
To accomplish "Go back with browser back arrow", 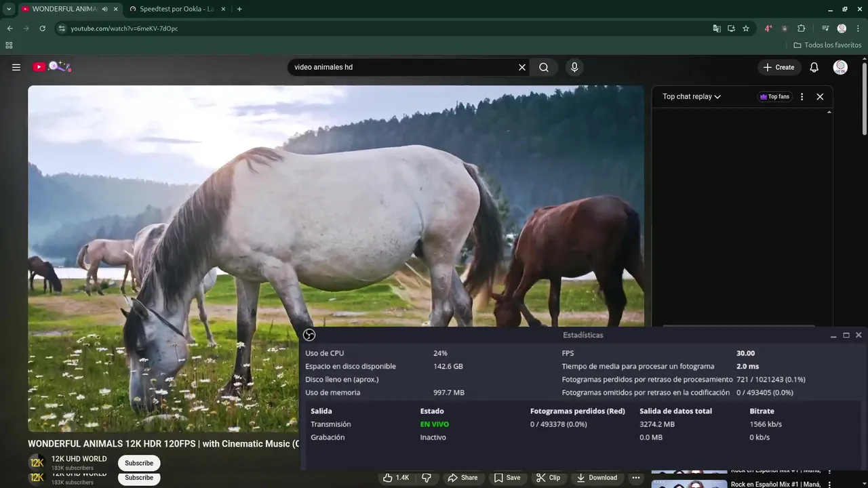I will point(9,28).
